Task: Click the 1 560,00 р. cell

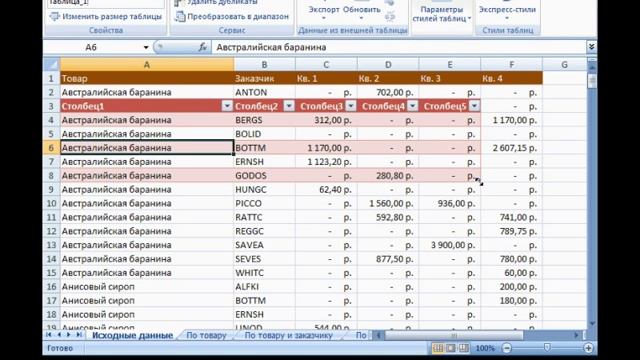Action: (388, 203)
